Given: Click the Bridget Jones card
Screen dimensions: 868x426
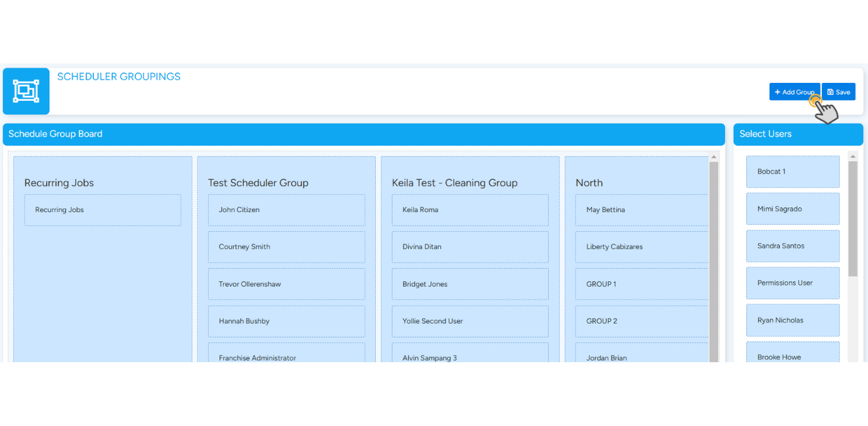Looking at the screenshot, I should (x=470, y=284).
